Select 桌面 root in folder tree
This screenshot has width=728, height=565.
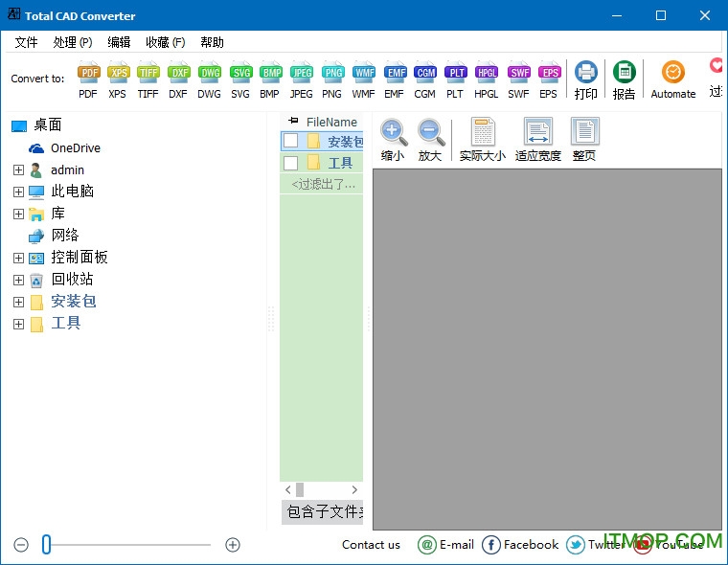coord(37,124)
